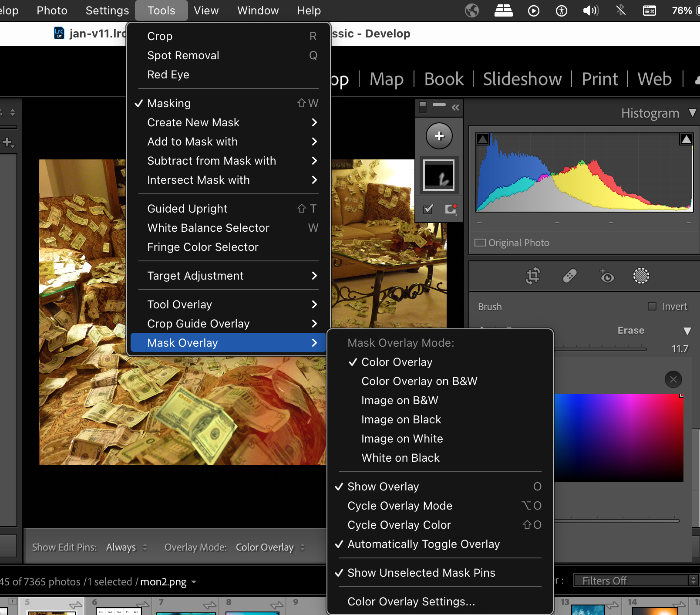The height and width of the screenshot is (615, 700).
Task: Open overlay color options icon in masks panel
Action: [x=451, y=210]
